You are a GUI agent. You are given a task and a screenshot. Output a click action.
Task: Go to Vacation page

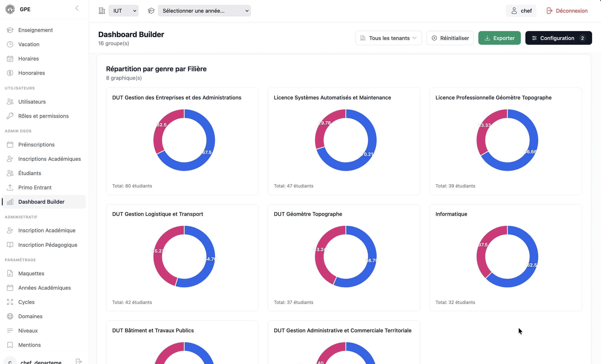[44, 44]
